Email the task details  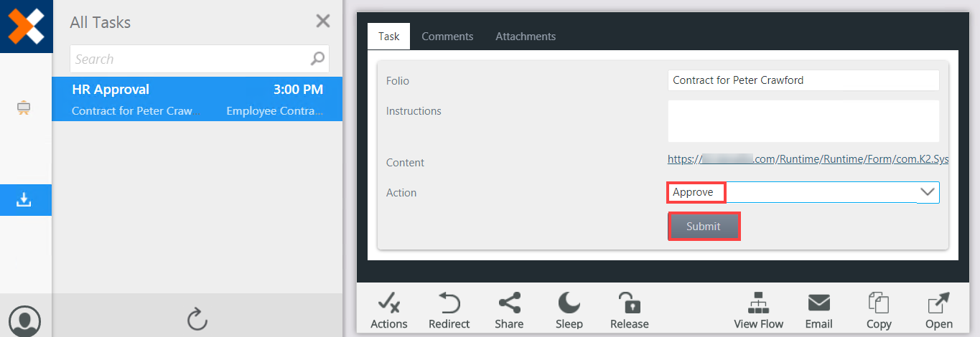click(x=818, y=310)
